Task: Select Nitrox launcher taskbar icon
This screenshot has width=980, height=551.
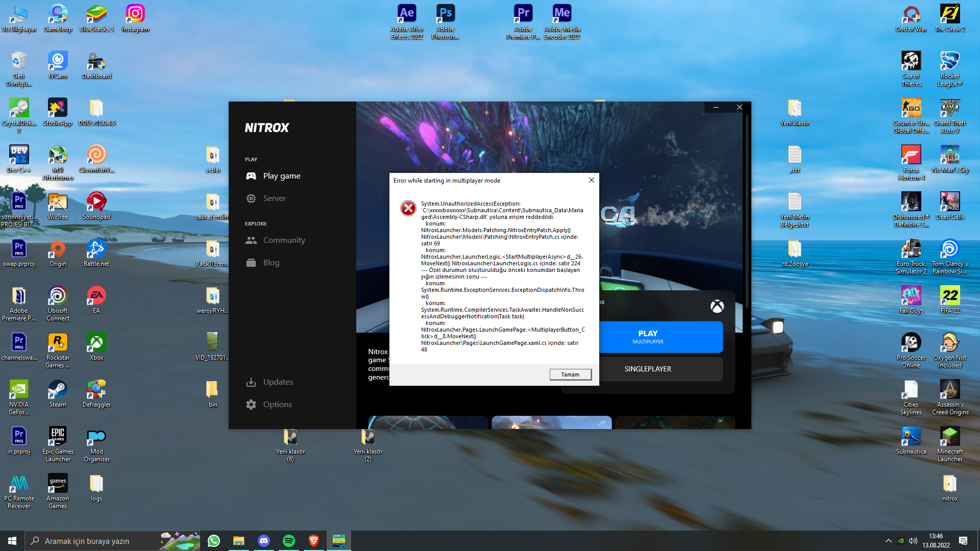Action: [x=339, y=541]
